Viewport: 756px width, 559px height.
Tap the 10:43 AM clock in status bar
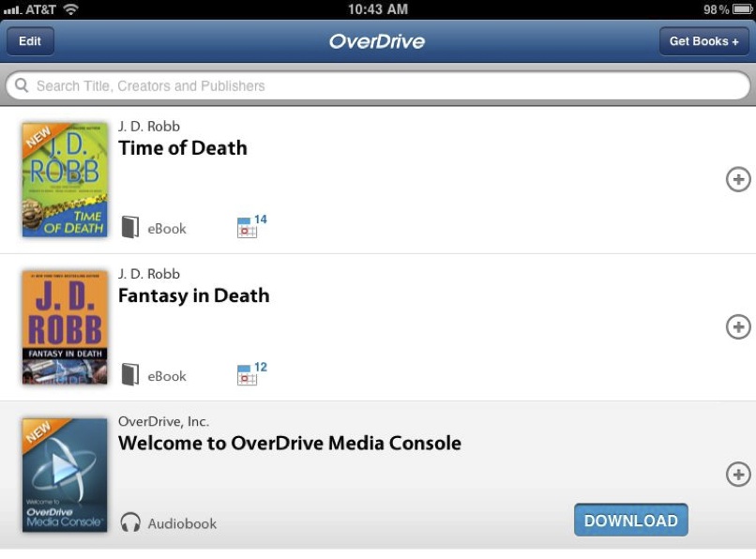click(x=378, y=9)
